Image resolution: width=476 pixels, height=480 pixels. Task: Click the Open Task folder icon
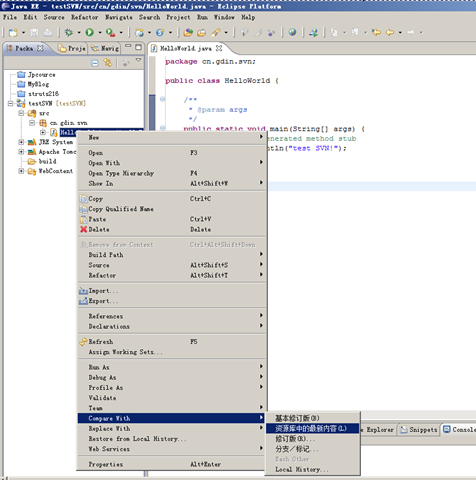point(202,32)
